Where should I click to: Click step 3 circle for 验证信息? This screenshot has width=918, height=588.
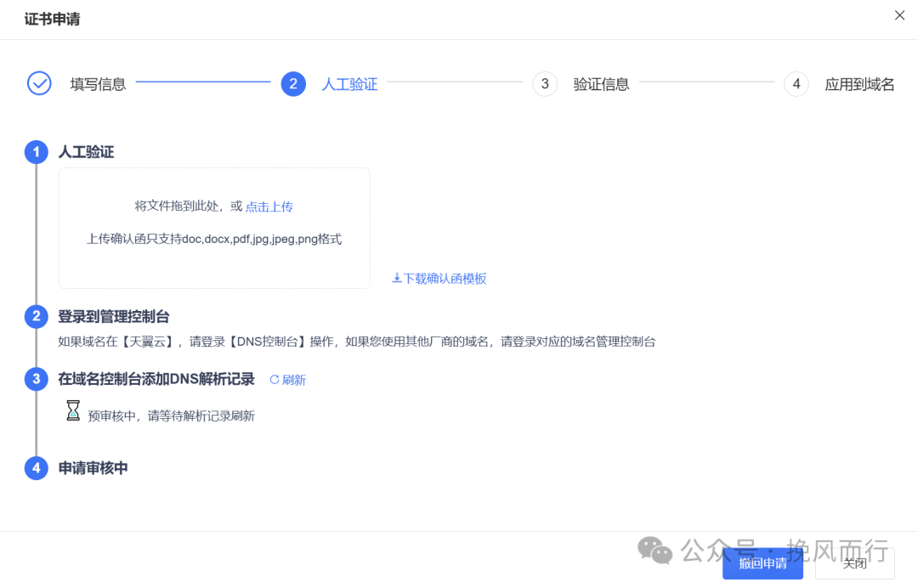pos(545,83)
